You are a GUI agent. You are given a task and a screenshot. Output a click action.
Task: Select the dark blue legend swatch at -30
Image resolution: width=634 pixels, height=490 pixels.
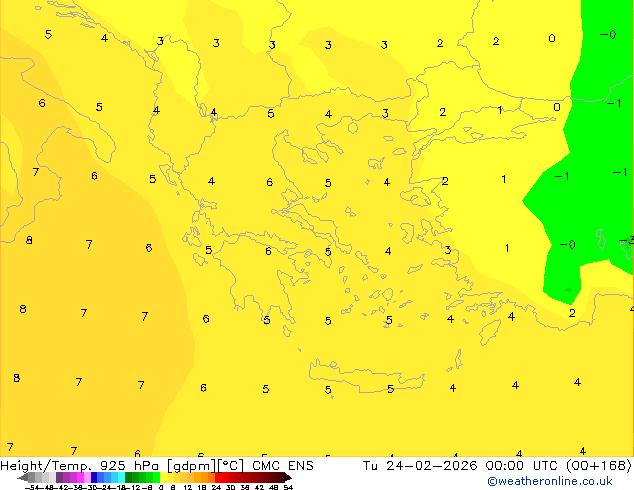point(94,477)
